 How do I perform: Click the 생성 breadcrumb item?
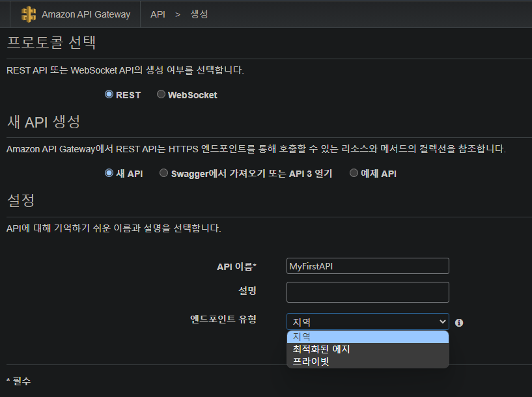pos(199,14)
